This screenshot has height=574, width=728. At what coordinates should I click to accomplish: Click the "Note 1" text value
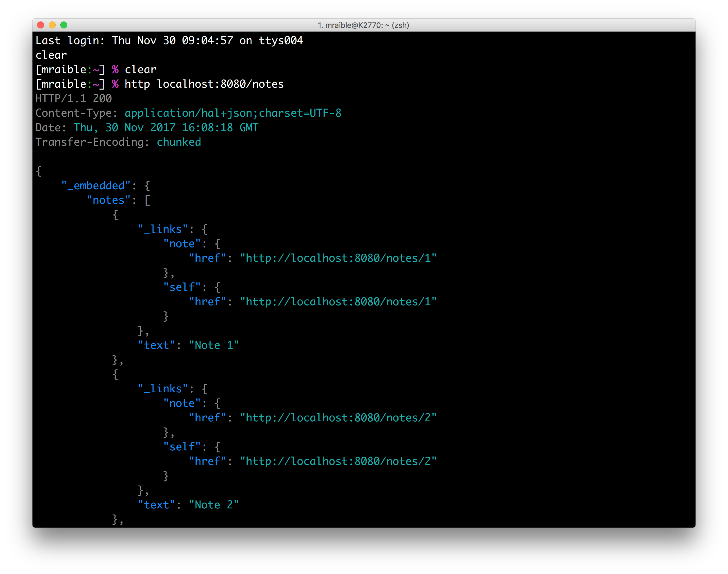(213, 346)
